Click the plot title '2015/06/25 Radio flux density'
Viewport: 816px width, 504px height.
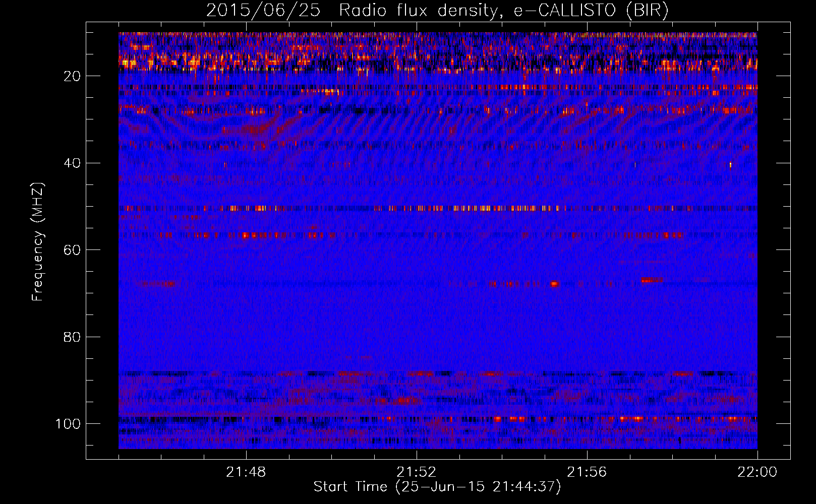click(437, 10)
